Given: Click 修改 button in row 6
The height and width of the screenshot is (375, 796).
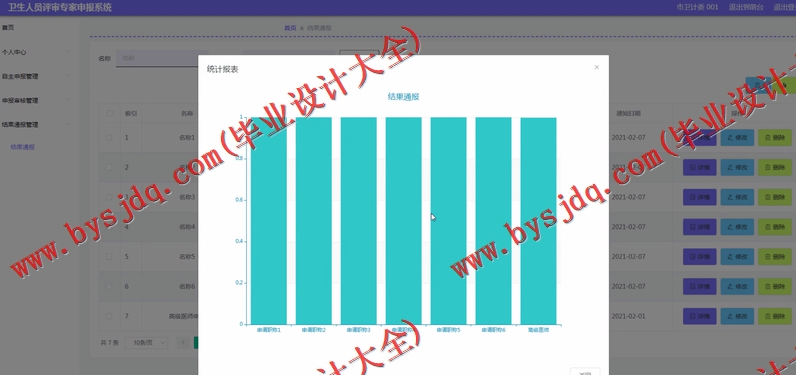Looking at the screenshot, I should click(x=737, y=286).
